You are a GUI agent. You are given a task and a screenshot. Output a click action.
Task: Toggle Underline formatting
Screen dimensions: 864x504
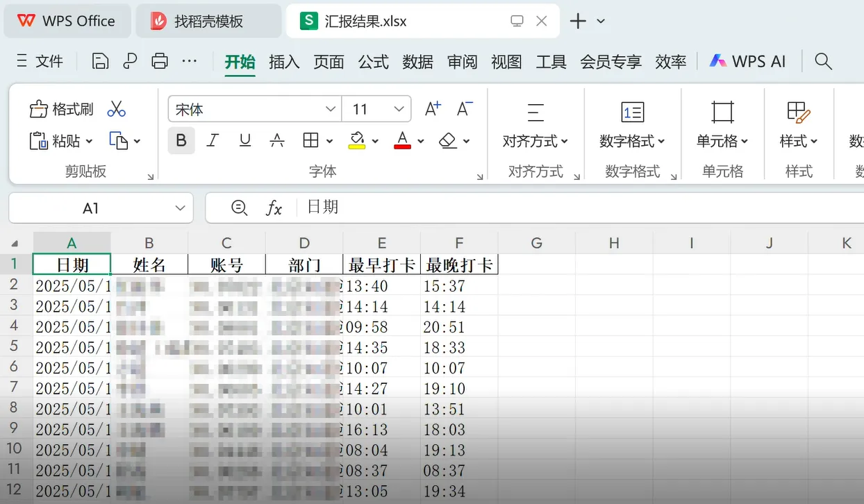coord(244,141)
